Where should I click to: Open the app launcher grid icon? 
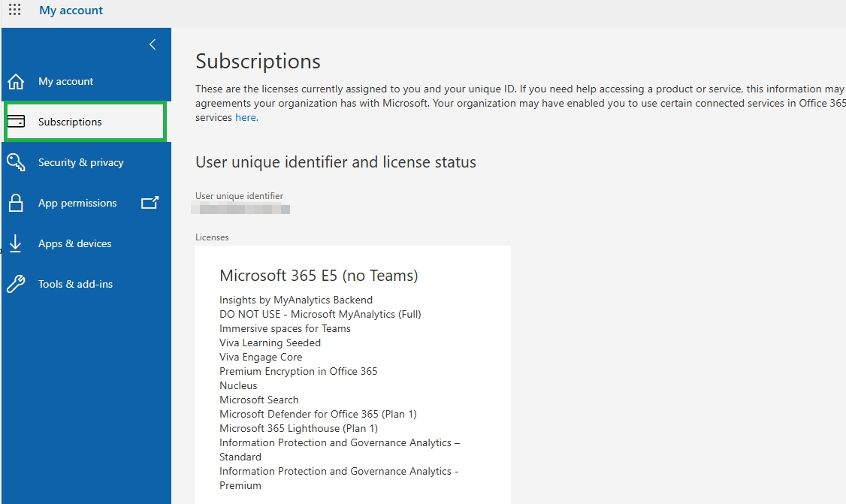click(14, 10)
